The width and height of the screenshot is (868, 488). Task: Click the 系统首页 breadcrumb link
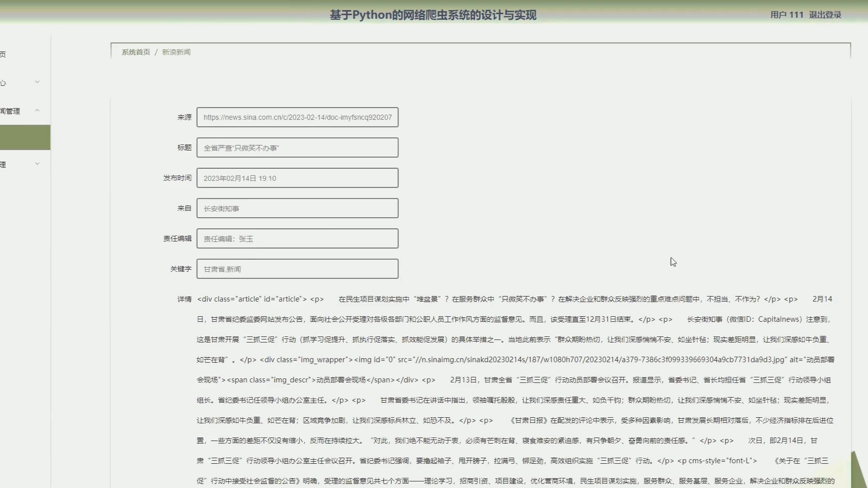135,52
